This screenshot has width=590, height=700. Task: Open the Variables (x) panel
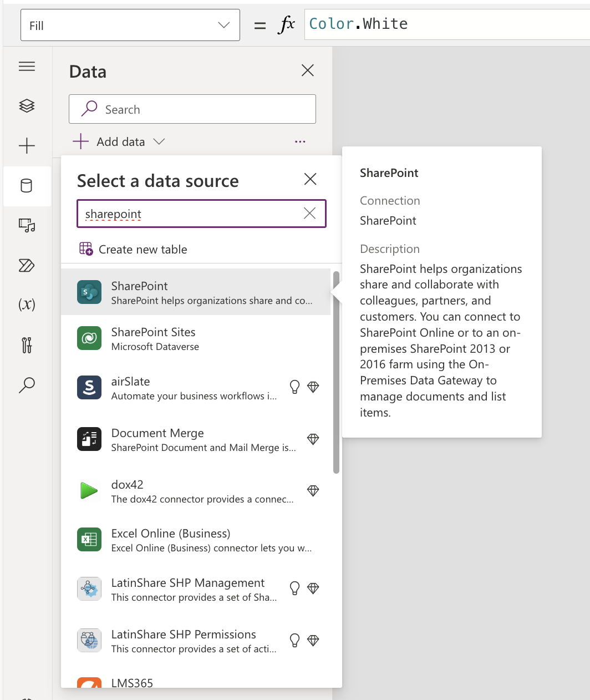tap(27, 305)
